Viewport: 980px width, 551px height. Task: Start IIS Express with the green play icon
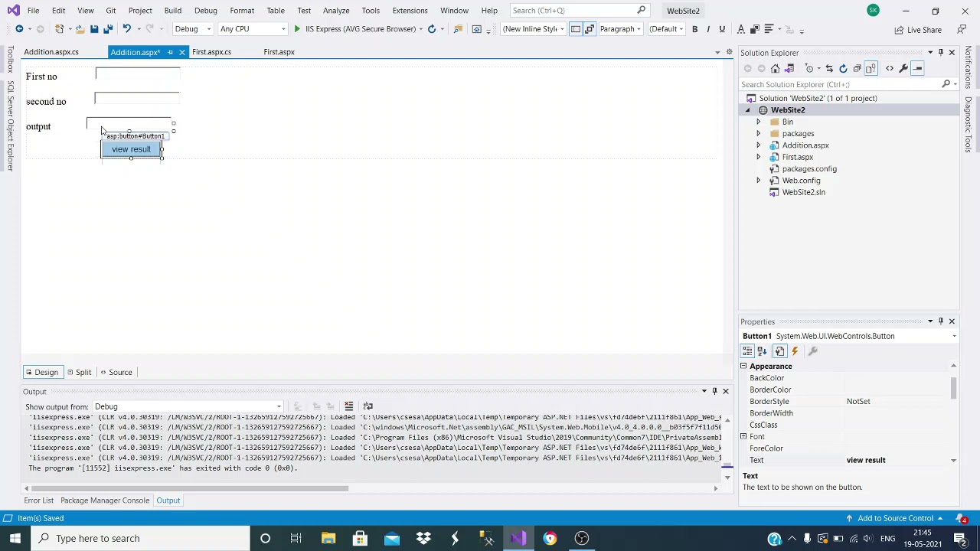point(297,29)
